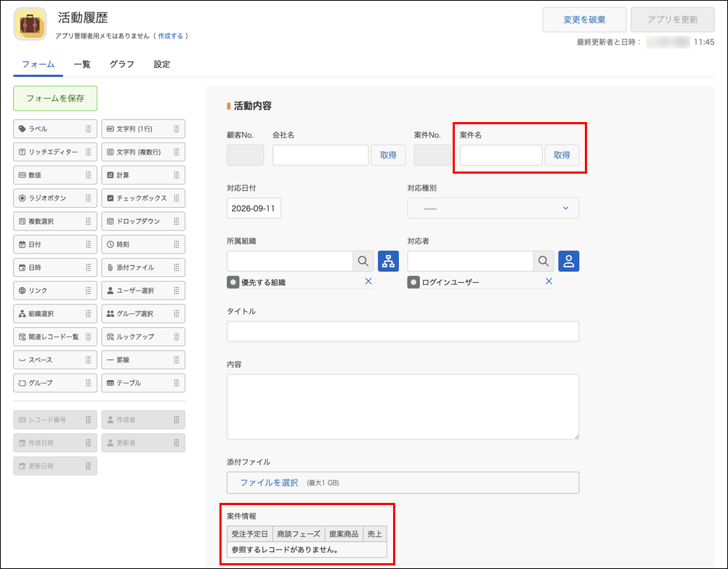Choose the グループ palette item

[x=55, y=383]
